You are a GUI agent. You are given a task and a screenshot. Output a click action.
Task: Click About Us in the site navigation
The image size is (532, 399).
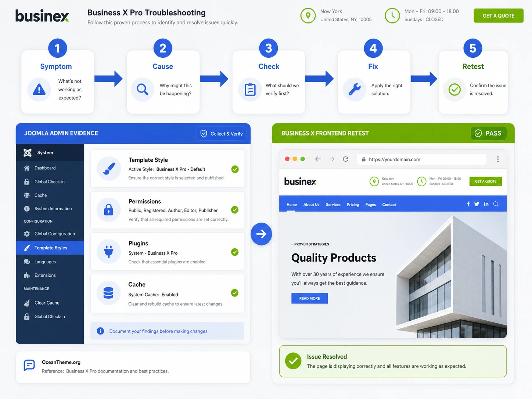pos(311,205)
